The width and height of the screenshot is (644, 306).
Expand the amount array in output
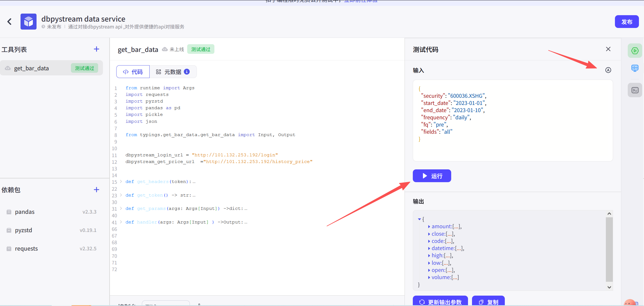429,227
